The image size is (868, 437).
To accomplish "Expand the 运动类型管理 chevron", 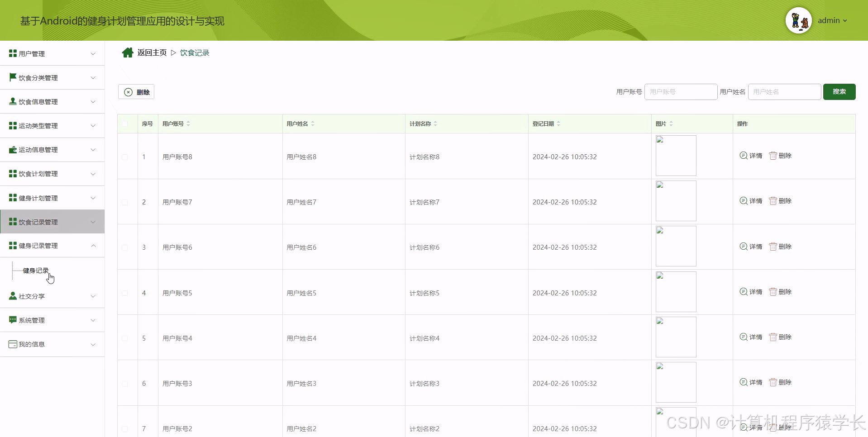I will coord(93,125).
